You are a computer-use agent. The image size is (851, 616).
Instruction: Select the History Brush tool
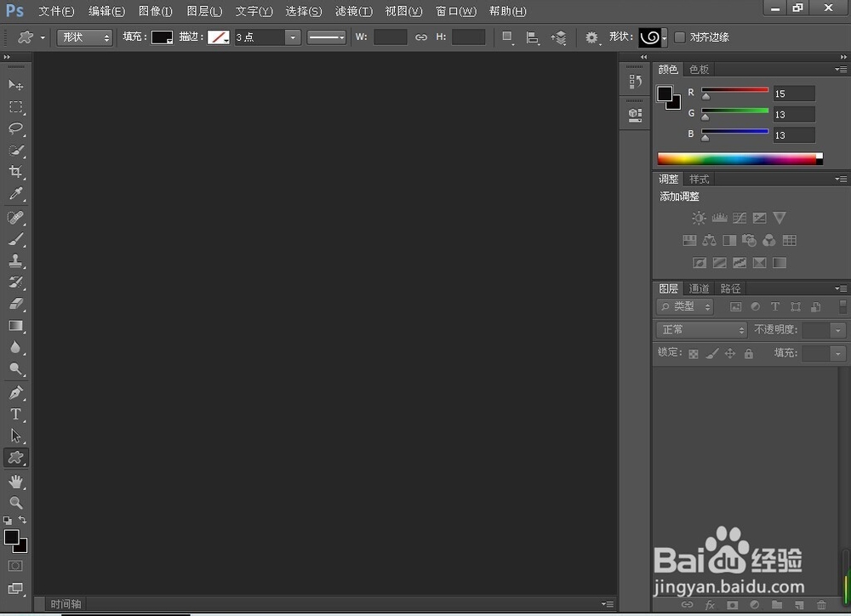pyautogui.click(x=15, y=282)
